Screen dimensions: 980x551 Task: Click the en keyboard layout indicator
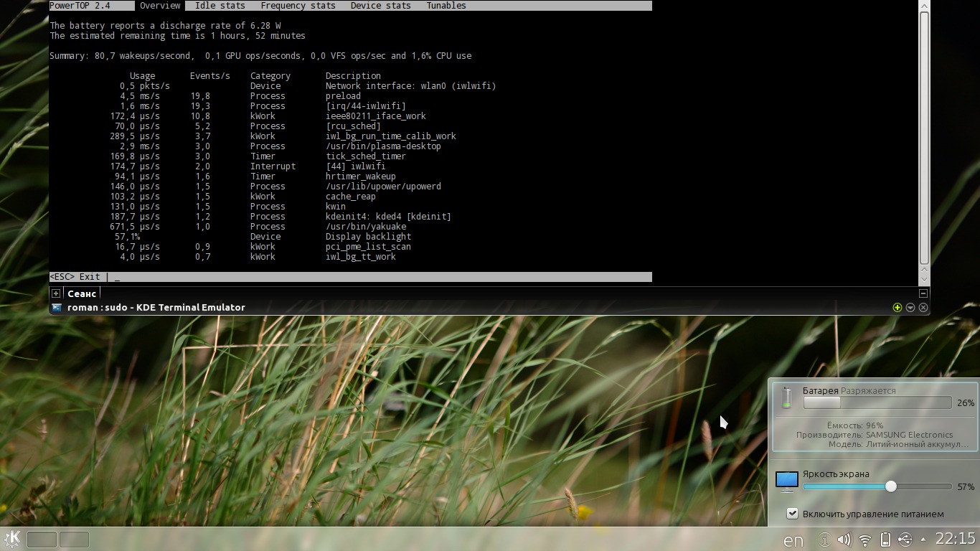pos(793,540)
